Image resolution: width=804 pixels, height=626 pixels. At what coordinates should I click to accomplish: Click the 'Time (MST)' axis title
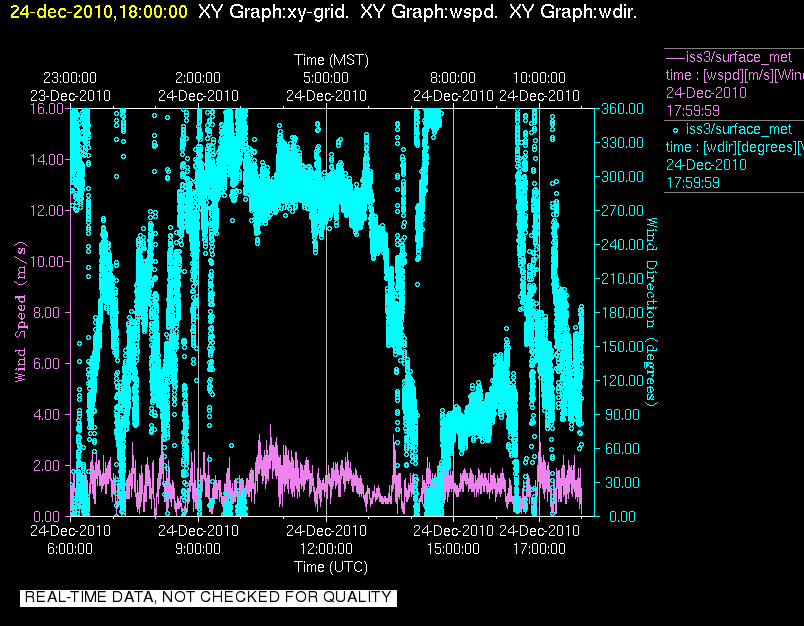pyautogui.click(x=331, y=60)
